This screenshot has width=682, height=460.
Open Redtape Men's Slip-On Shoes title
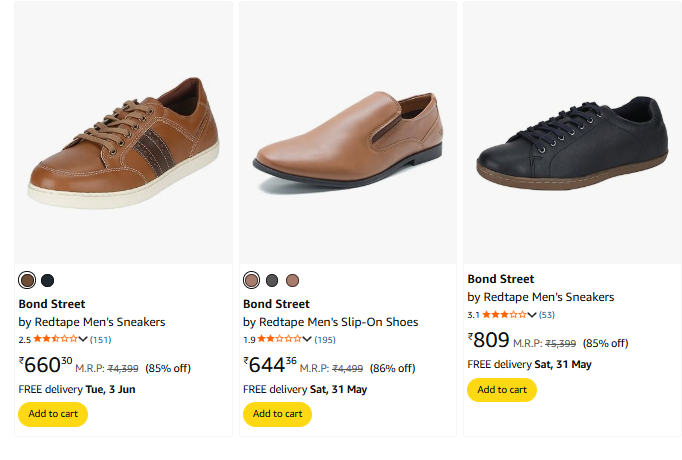(331, 322)
